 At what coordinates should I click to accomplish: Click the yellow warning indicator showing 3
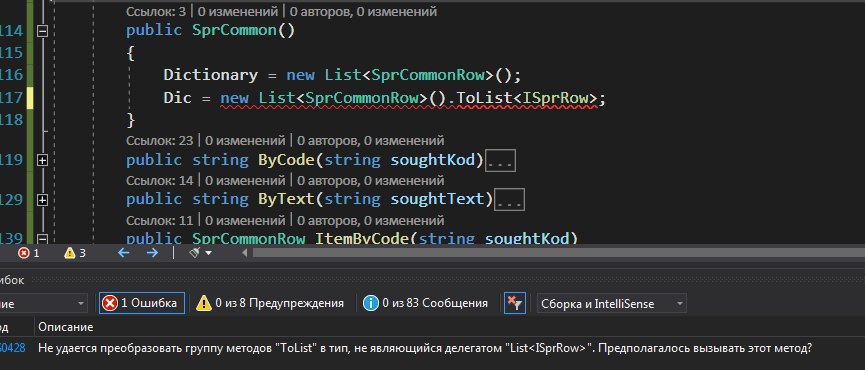(x=75, y=253)
